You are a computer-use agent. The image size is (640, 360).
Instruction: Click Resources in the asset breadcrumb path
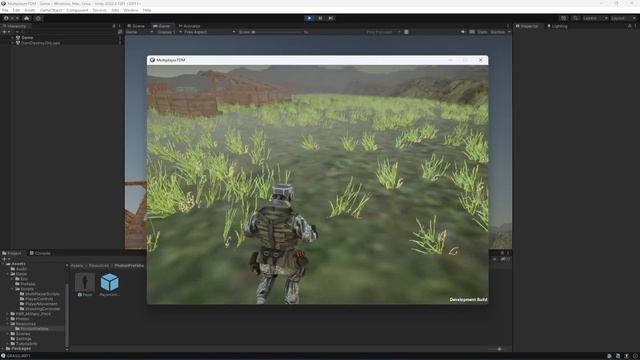98,266
